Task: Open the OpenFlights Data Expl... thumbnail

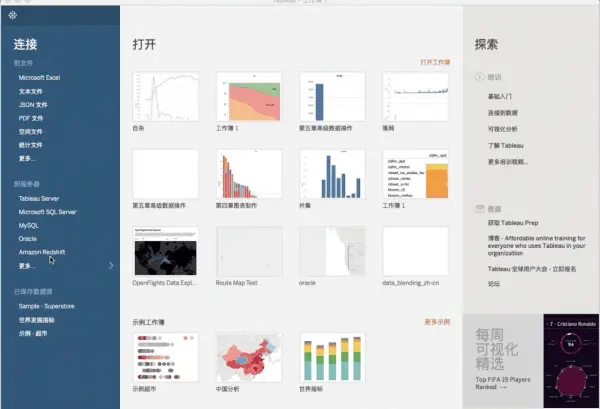Action: (x=166, y=251)
